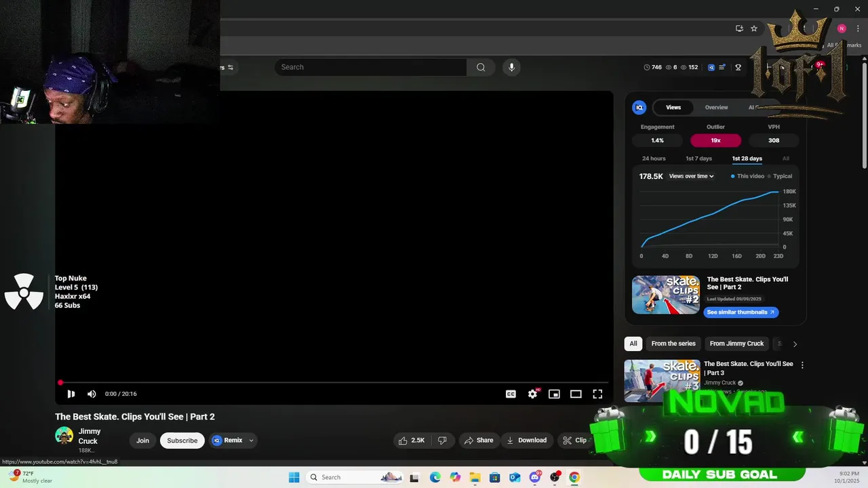Open options menu for Part 3 video
This screenshot has width=868, height=488.
pos(802,365)
